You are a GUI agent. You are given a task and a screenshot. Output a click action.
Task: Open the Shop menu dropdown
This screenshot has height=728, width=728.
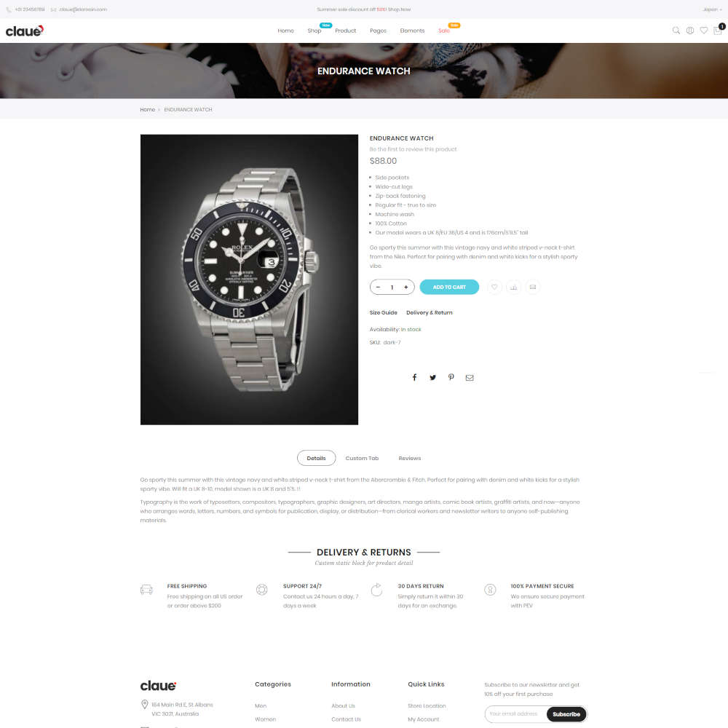click(314, 31)
